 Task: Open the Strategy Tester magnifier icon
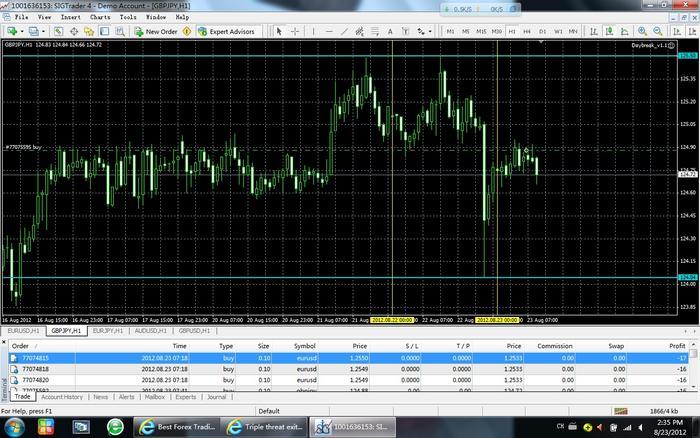tap(120, 31)
